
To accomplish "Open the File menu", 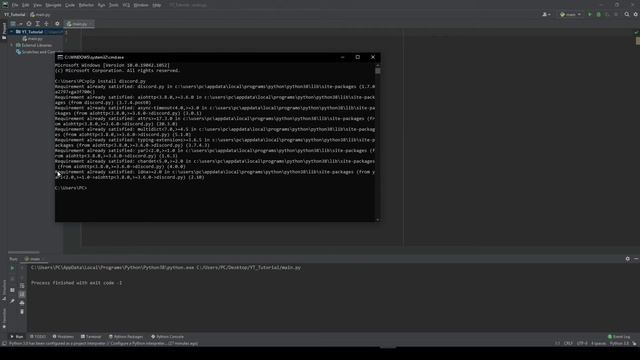I will coord(15,5).
